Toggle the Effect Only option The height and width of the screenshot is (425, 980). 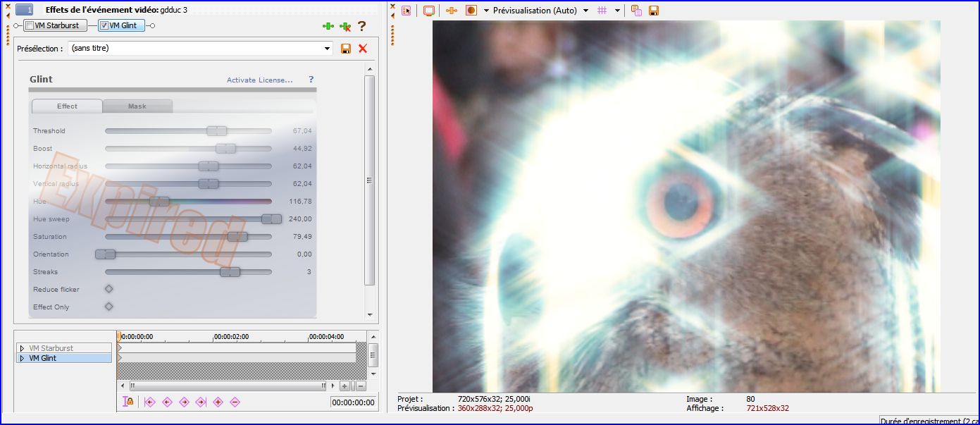[x=108, y=307]
